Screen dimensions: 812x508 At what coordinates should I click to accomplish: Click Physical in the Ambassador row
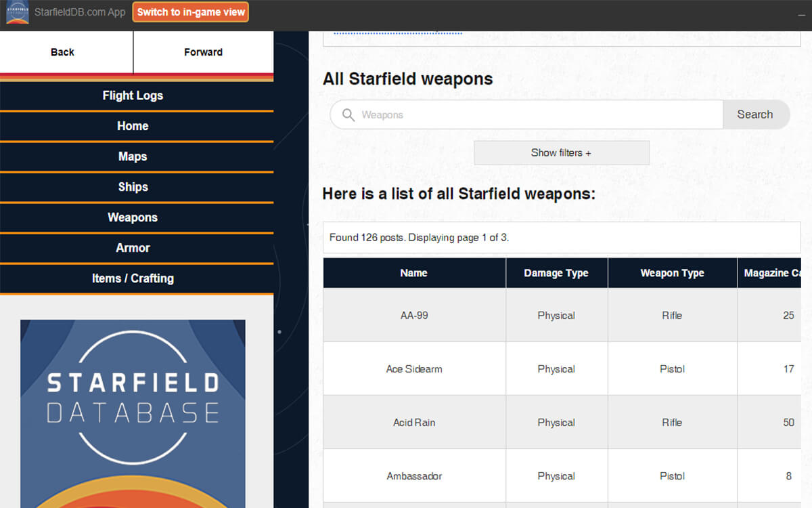[556, 476]
